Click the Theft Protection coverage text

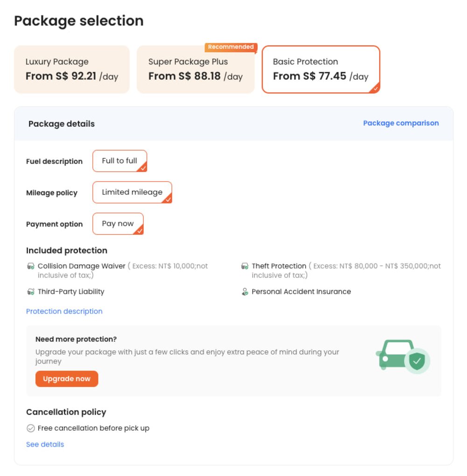[279, 266]
